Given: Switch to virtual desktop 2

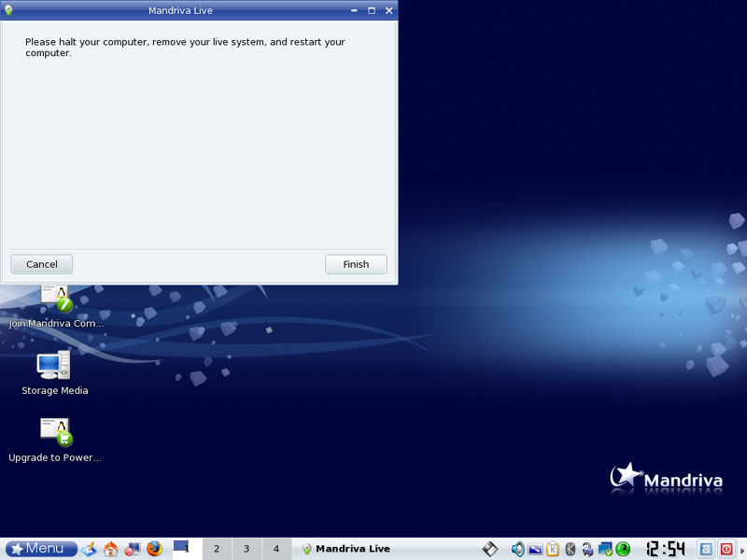Looking at the screenshot, I should point(217,549).
